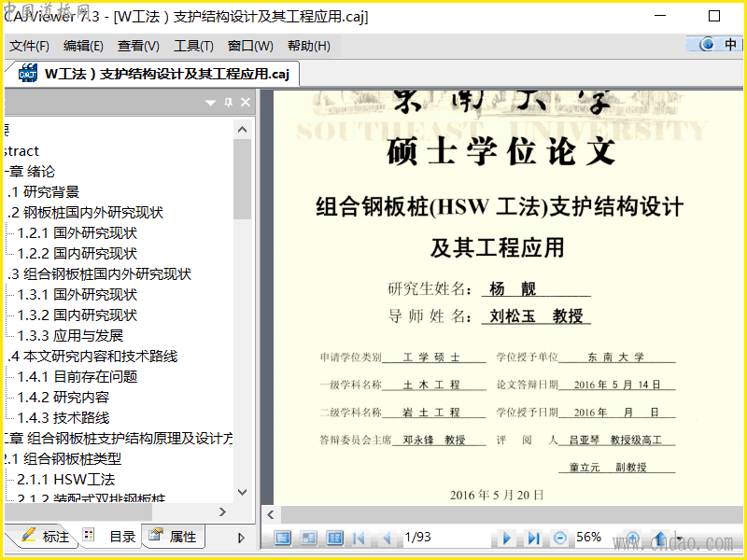Go to previous page

pyautogui.click(x=388, y=539)
